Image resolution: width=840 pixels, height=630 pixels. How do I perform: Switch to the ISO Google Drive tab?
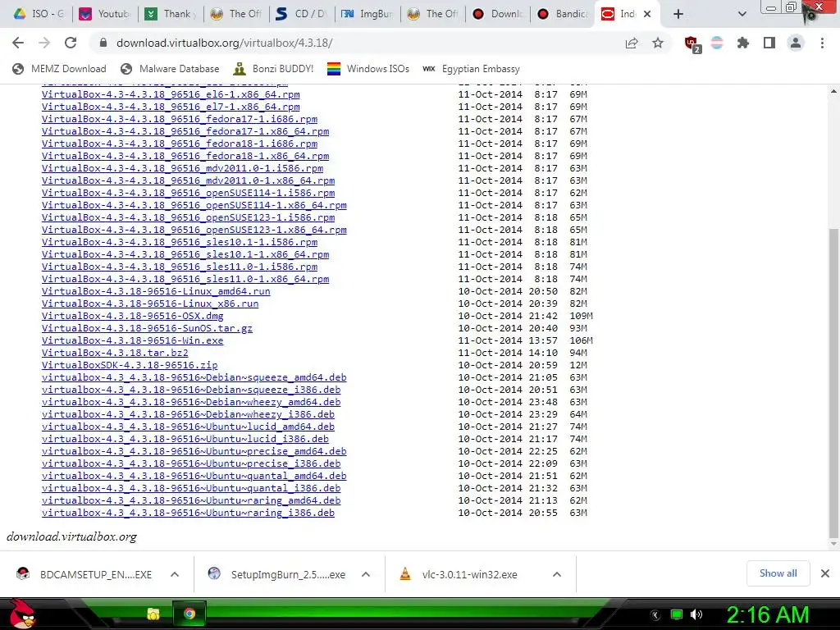click(38, 14)
